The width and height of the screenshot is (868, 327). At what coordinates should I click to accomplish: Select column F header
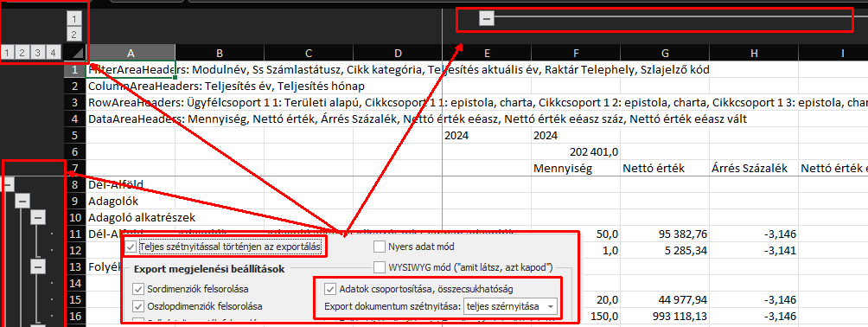577,53
